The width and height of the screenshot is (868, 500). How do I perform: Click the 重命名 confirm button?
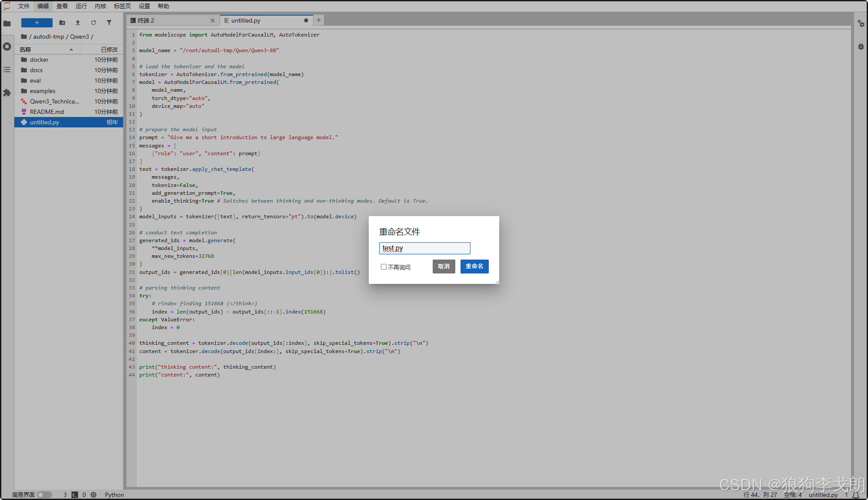click(x=474, y=267)
